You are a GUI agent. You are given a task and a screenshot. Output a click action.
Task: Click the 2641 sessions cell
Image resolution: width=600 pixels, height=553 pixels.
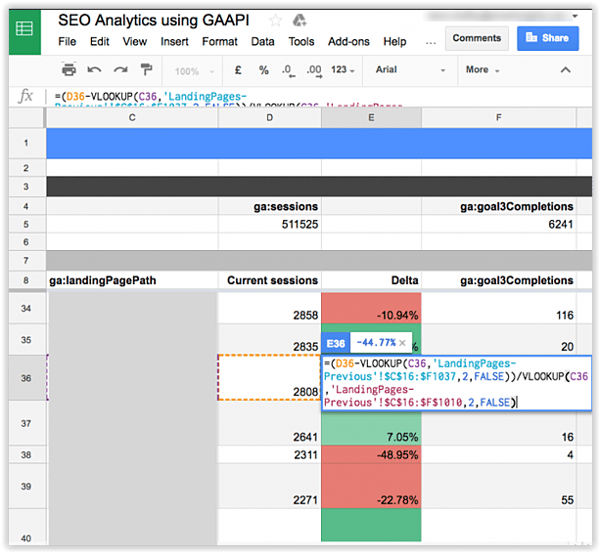269,423
